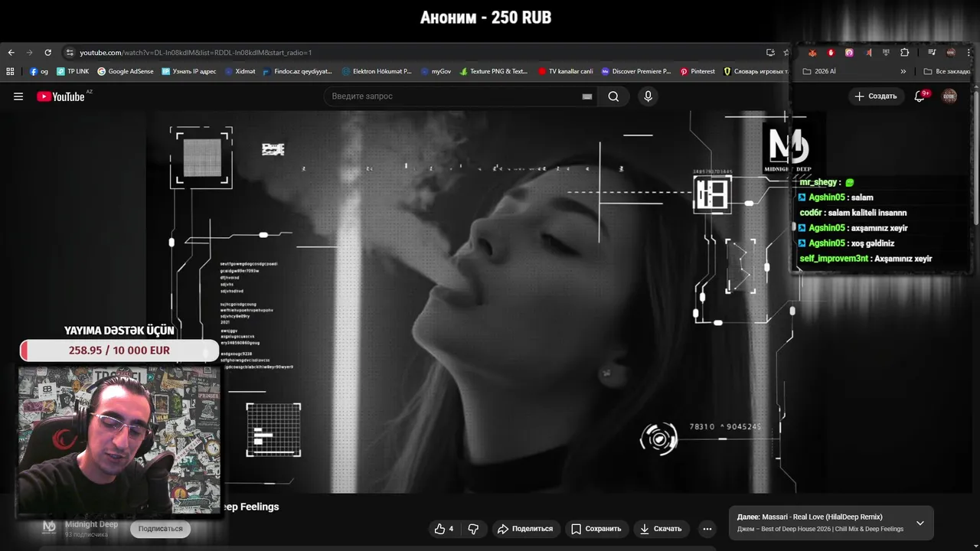Image resolution: width=980 pixels, height=551 pixels.
Task: Open the Все закладки folder
Action: pyautogui.click(x=948, y=71)
